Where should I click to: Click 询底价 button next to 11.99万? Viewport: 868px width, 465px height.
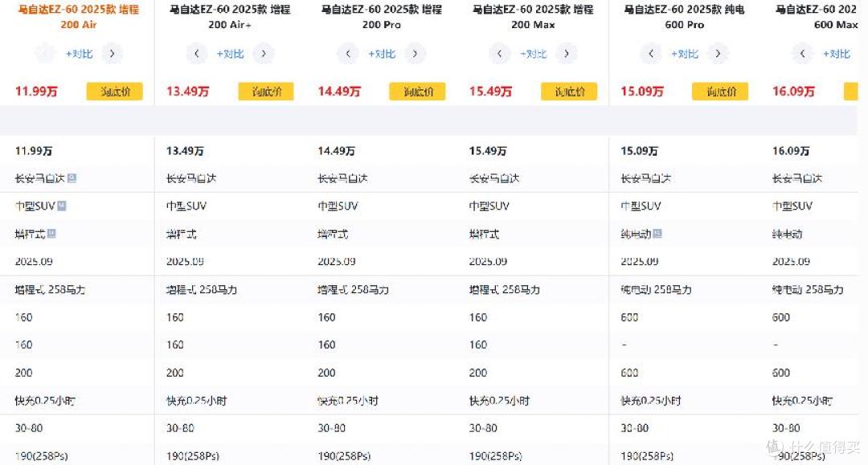[115, 92]
